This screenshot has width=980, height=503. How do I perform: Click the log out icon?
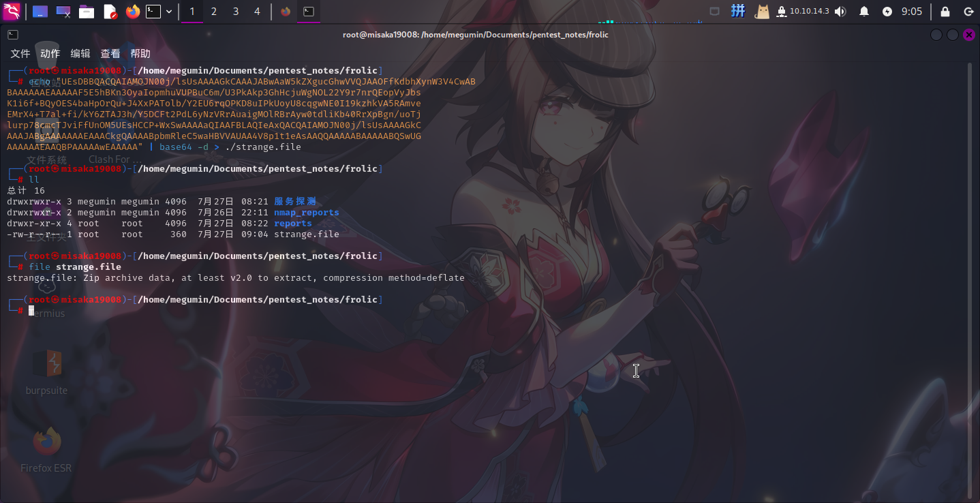(x=968, y=12)
